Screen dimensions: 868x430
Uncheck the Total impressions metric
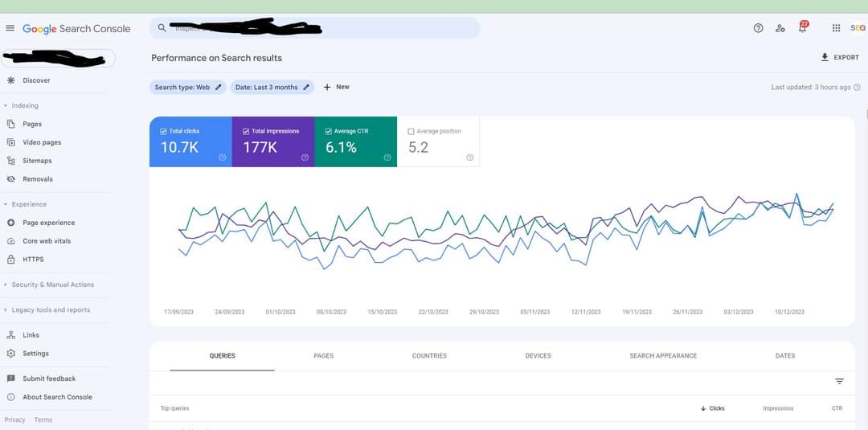[x=246, y=131]
